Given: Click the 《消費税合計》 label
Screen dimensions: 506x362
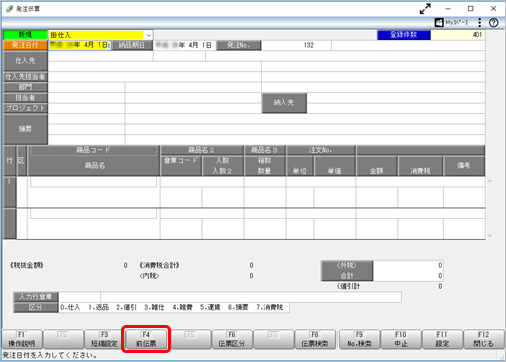Looking at the screenshot, I should pyautogui.click(x=159, y=265).
